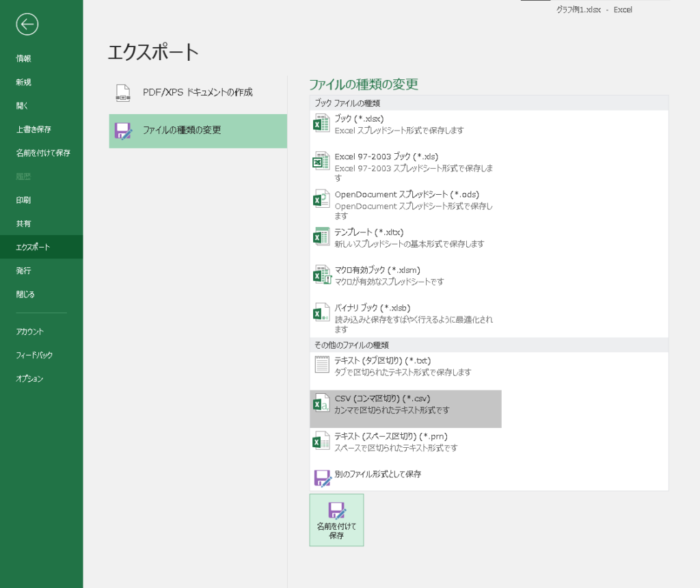Click the テンプレート (*.xltx) file icon
Screen dimensions: 700x588
coord(321,237)
